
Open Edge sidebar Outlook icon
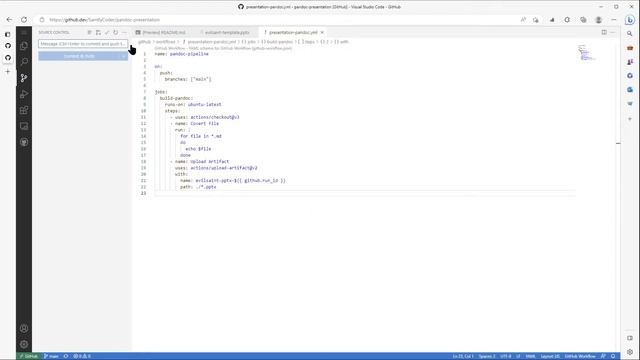[630, 90]
